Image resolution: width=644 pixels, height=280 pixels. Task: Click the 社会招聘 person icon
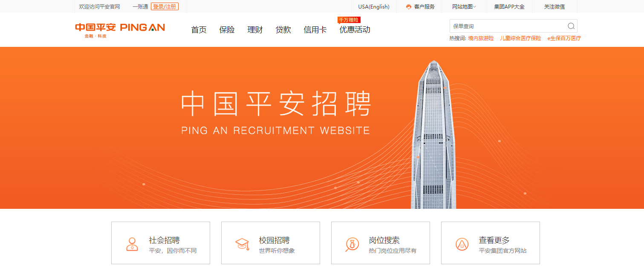[132, 244]
